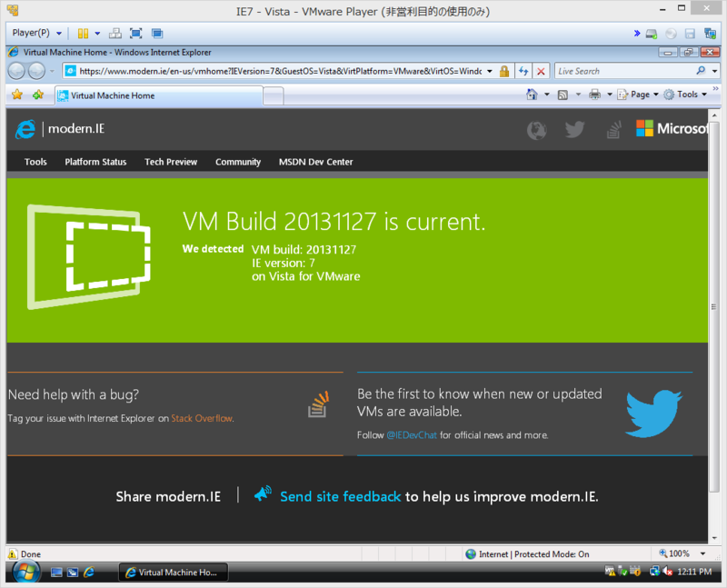
Task: Refresh the page using the refresh icon
Action: click(x=523, y=71)
